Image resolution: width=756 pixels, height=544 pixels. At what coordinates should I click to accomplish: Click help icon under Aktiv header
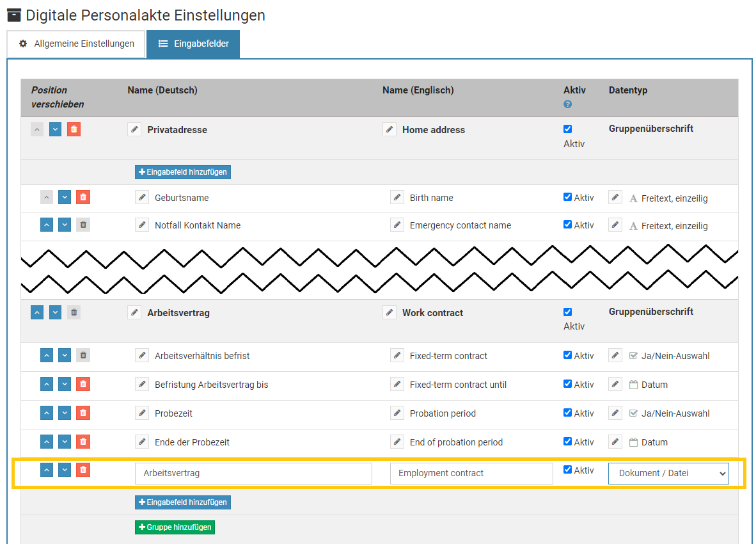567,104
